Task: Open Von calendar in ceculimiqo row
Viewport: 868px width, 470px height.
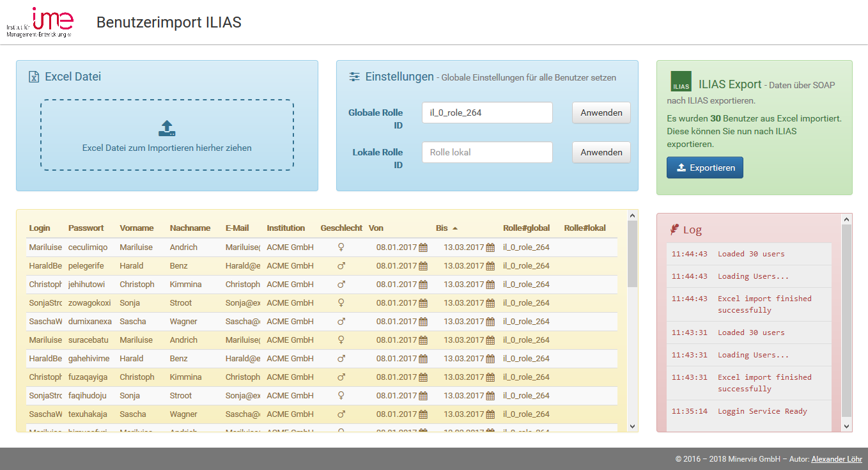Action: pyautogui.click(x=423, y=247)
